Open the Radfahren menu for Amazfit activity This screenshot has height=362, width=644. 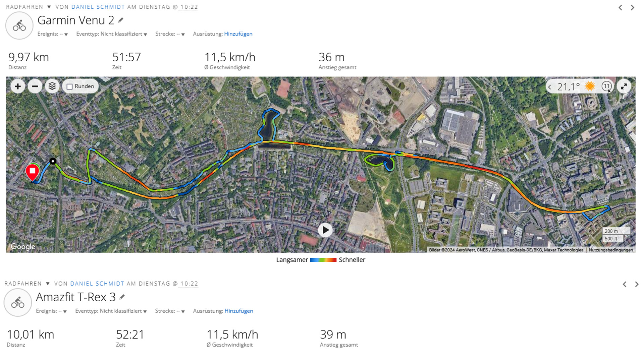[27, 284]
